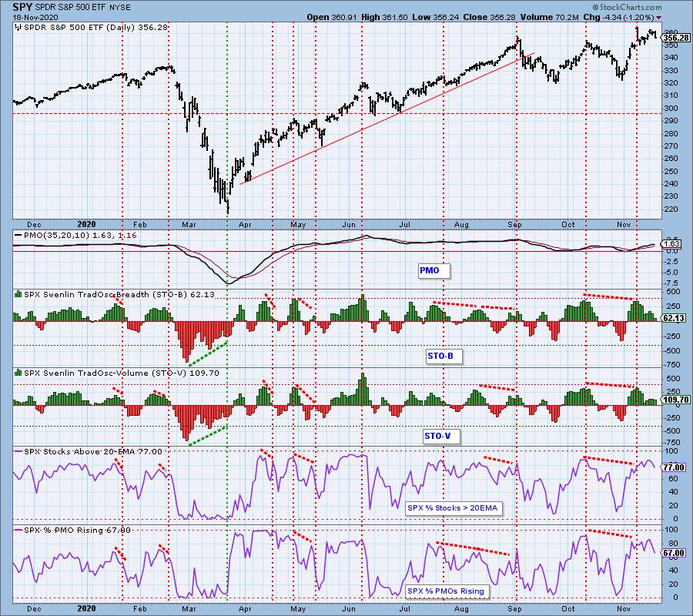Click the 67.00 value tag

tap(675, 553)
